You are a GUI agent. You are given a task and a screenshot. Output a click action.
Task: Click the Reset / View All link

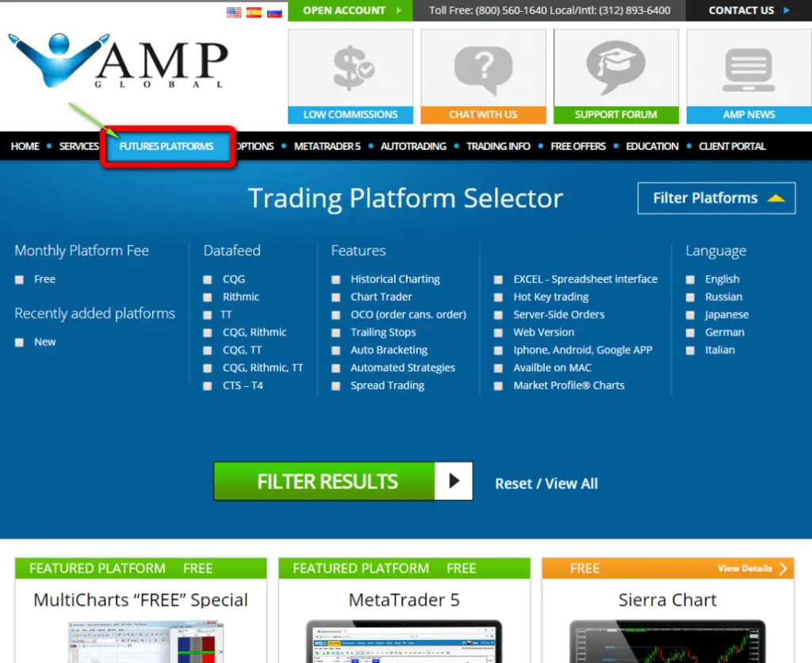click(546, 483)
